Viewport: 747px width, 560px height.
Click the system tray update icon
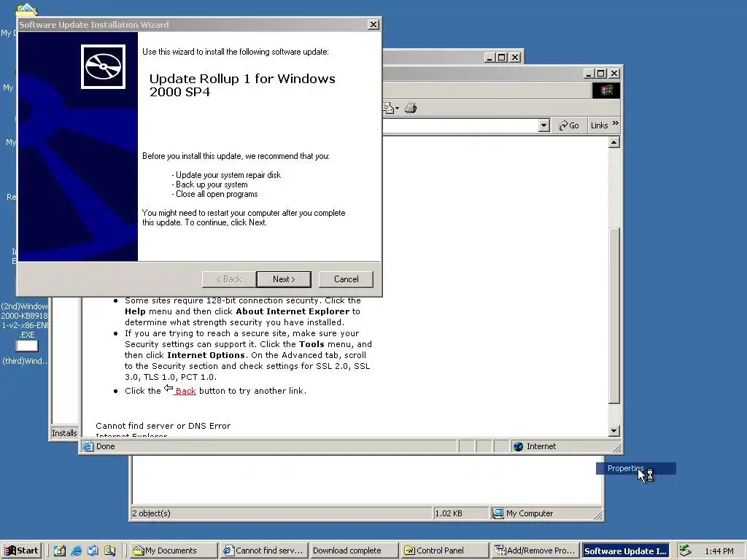(x=685, y=551)
